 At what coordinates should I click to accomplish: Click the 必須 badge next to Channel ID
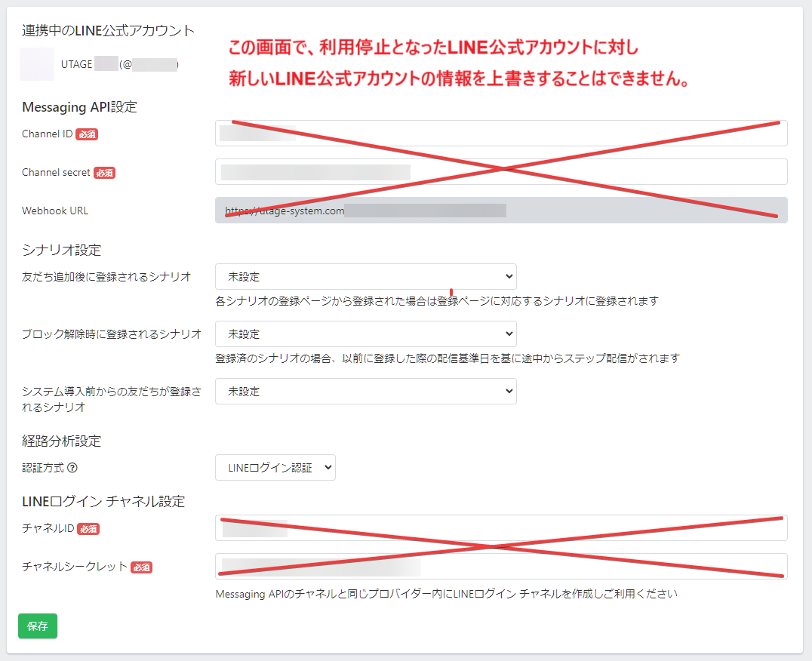87,134
